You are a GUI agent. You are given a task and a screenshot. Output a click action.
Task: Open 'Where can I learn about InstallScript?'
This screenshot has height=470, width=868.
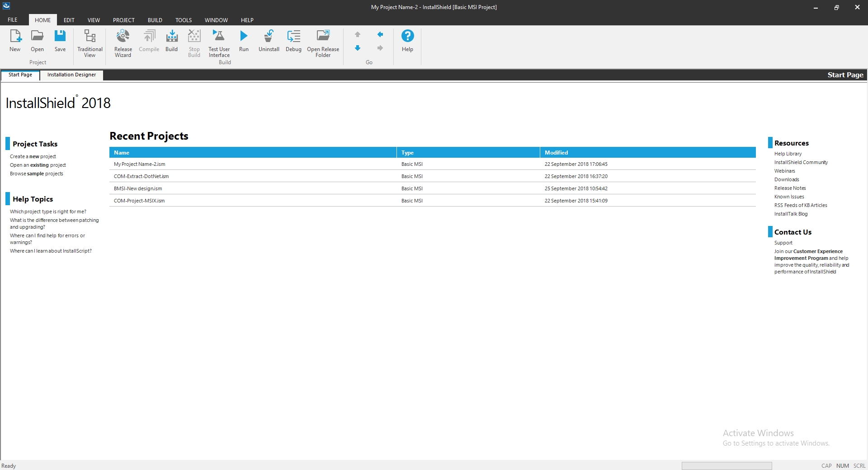51,251
